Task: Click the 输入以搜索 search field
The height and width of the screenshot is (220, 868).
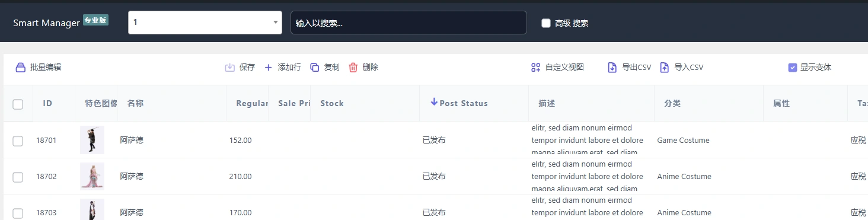Action: coord(409,23)
